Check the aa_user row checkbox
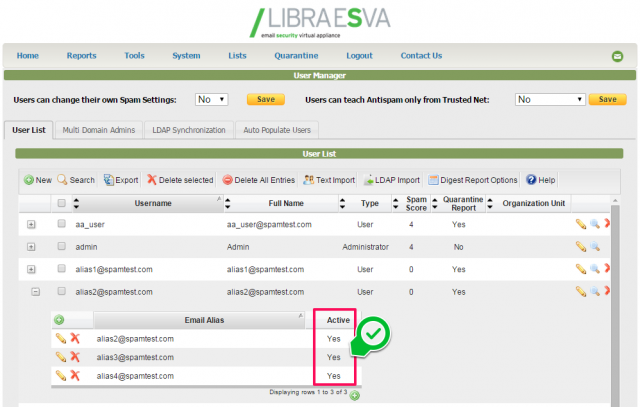Image resolution: width=640 pixels, height=407 pixels. [62, 223]
